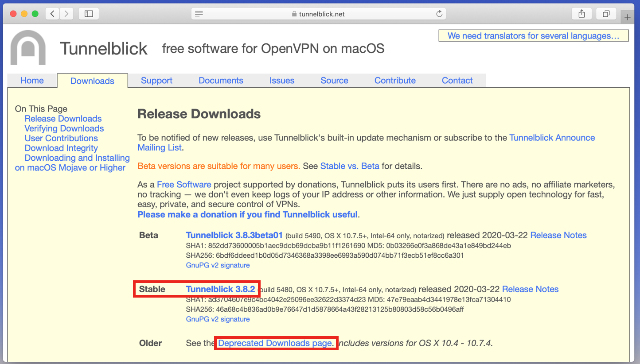This screenshot has height=364, width=640.
Task: Click the Tunnelblick site title text
Action: (x=104, y=49)
